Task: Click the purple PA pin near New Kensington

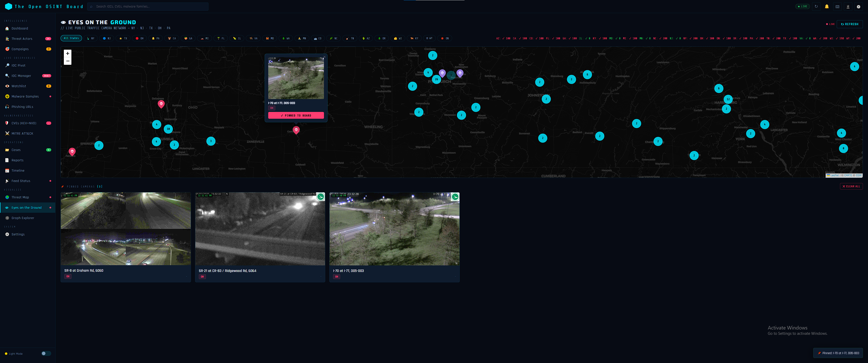Action: click(460, 73)
